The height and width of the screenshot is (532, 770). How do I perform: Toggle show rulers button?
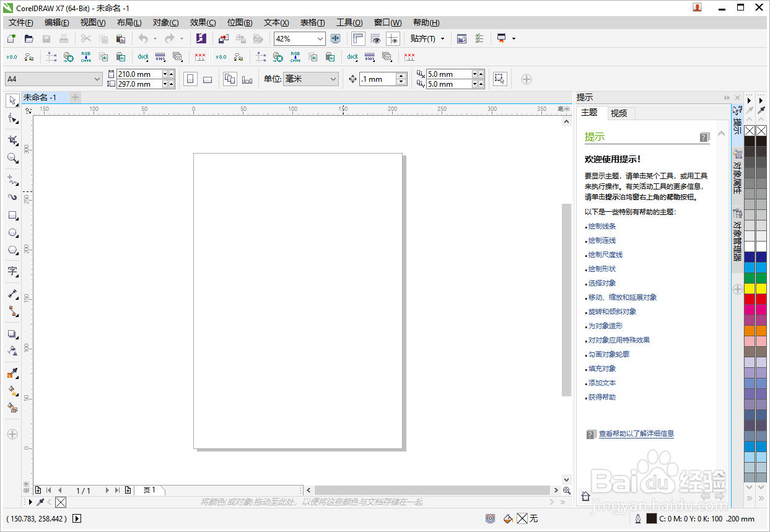point(358,39)
